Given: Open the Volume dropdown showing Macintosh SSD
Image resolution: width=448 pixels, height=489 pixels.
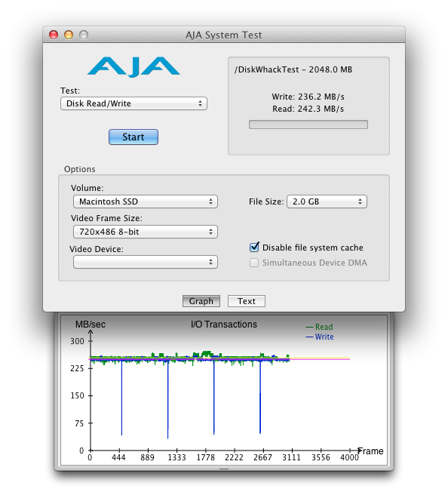Looking at the screenshot, I should coord(146,201).
